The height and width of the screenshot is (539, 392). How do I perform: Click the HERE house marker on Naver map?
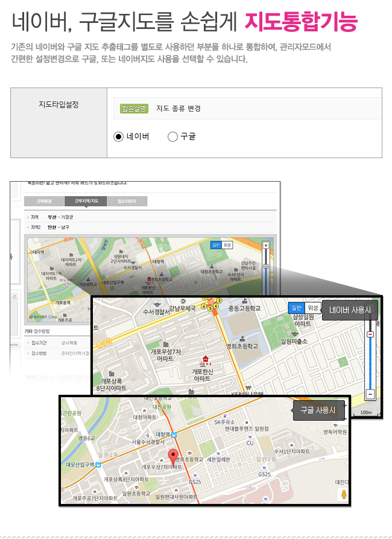click(205, 360)
